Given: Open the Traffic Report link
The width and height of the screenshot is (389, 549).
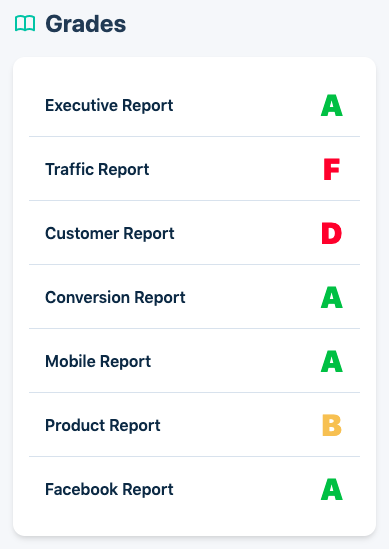Looking at the screenshot, I should point(97,169).
